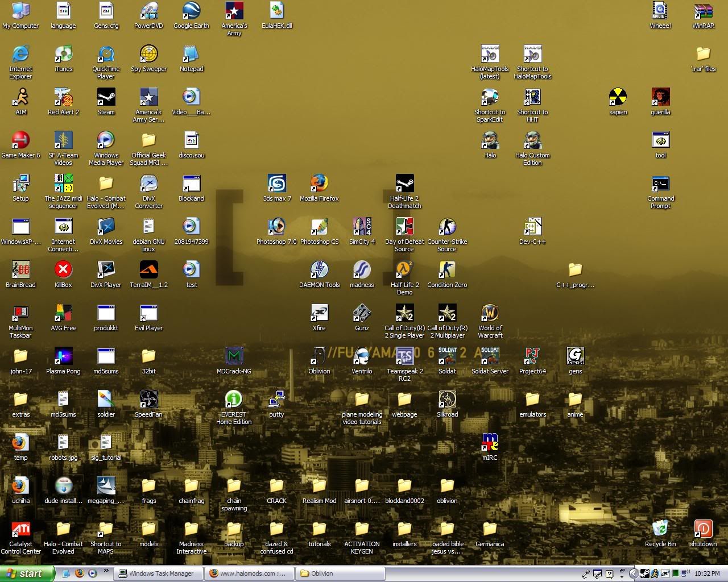Launch the Catalyst Control Center icon
Viewport: 728px width, 582px height.
tap(20, 537)
